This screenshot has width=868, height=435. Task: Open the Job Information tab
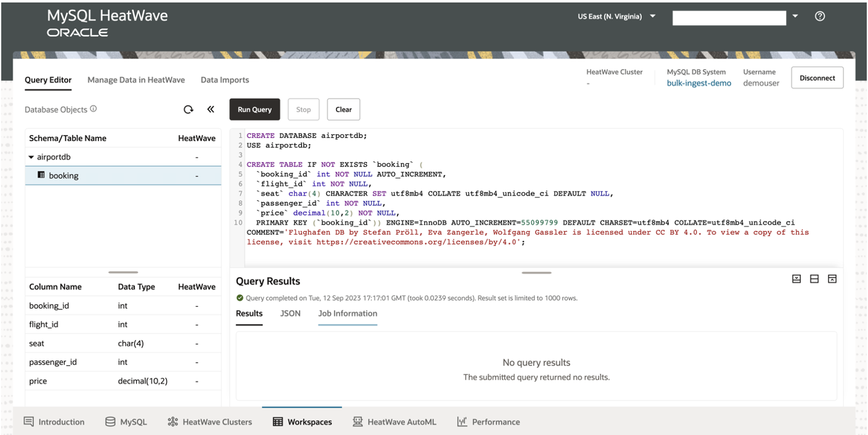coord(348,313)
